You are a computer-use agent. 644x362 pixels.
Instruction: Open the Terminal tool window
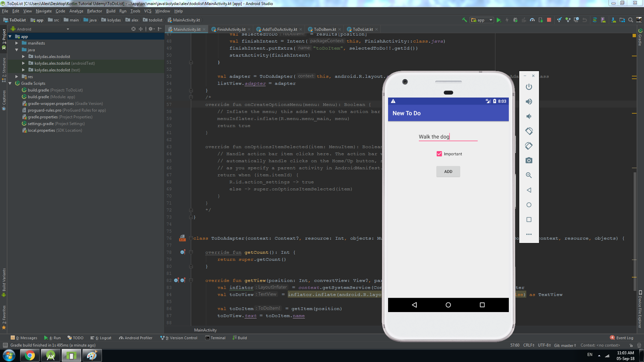215,338
